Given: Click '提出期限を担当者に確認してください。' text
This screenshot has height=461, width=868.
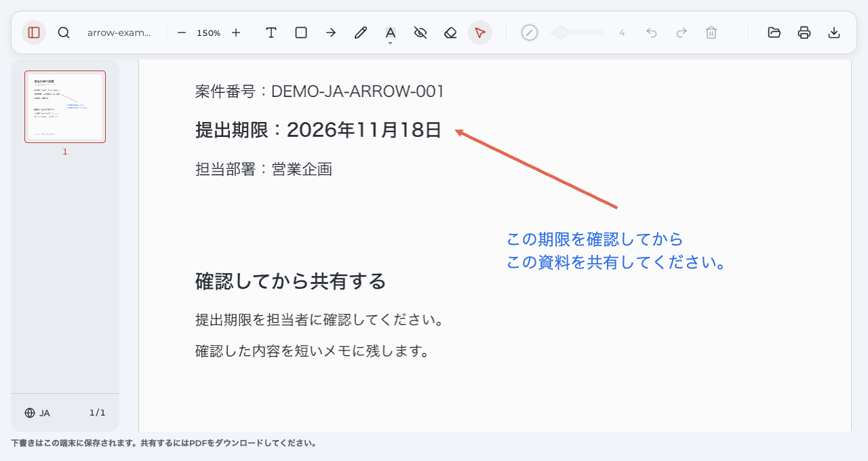Looking at the screenshot, I should coord(319,319).
